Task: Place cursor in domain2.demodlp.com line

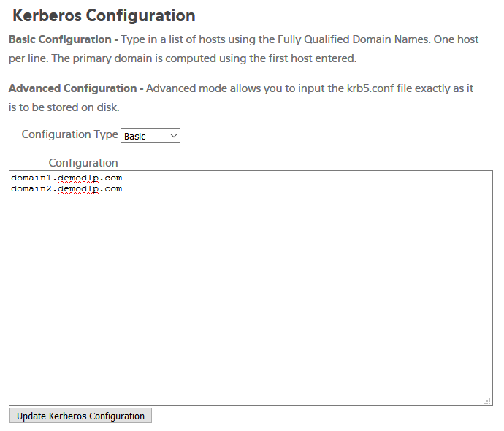Action: pyautogui.click(x=66, y=188)
